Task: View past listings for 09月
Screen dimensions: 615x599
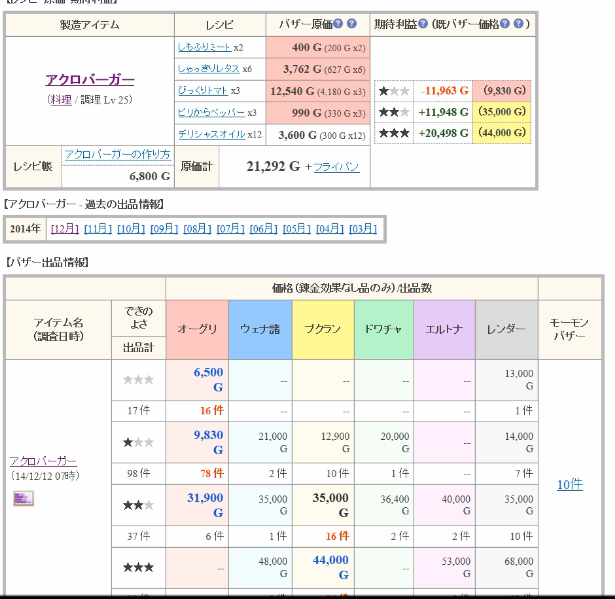Action: [164, 229]
